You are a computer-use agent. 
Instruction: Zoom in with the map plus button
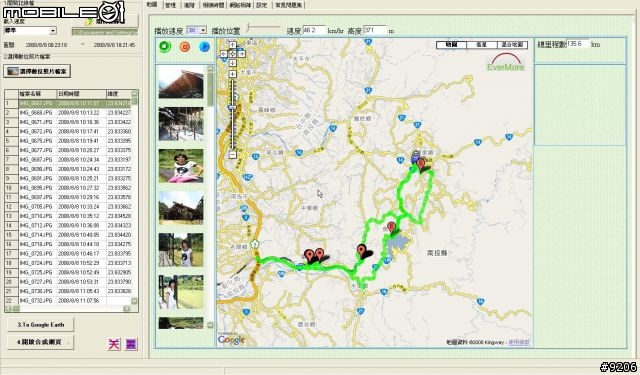click(x=233, y=74)
